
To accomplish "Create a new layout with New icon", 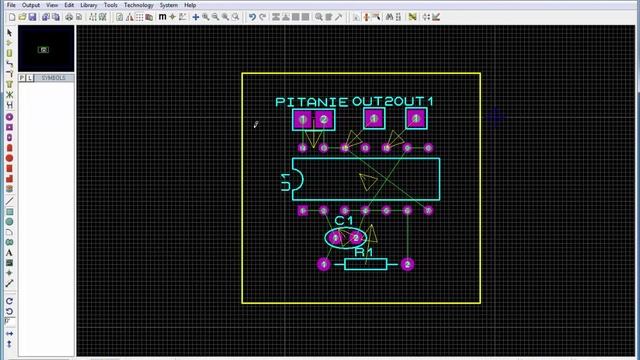I will point(12,17).
